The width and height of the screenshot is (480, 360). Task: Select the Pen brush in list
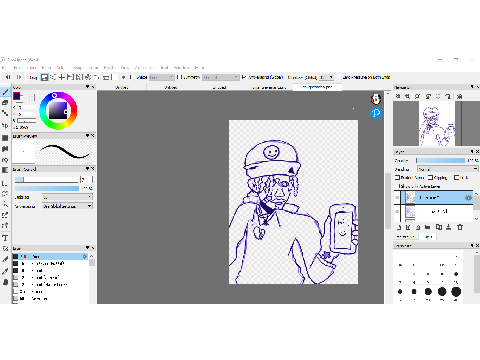pos(50,256)
